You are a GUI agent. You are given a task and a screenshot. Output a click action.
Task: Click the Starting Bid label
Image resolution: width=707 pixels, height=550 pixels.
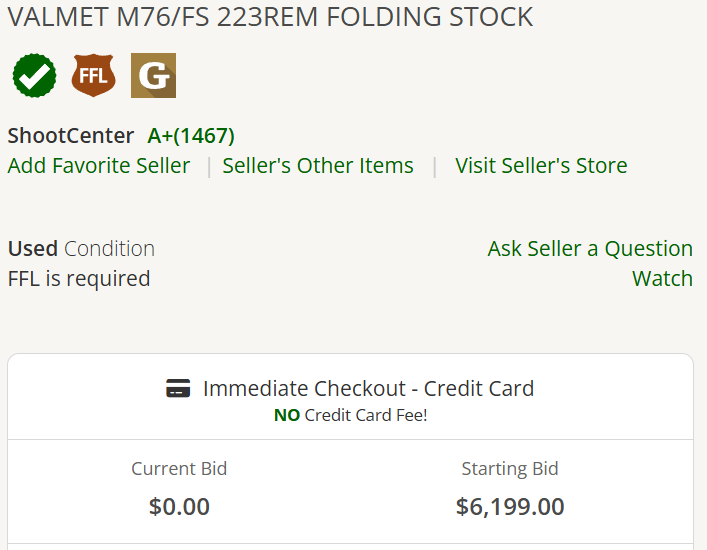coord(510,469)
